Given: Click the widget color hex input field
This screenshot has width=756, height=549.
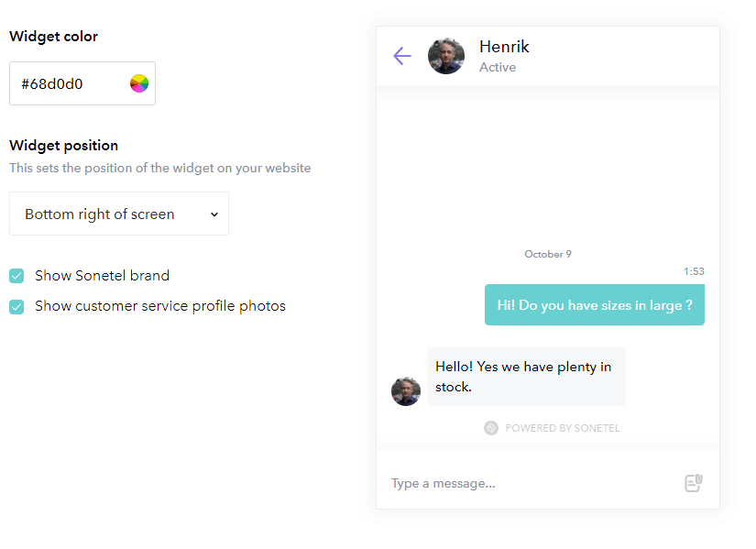Looking at the screenshot, I should 69,84.
